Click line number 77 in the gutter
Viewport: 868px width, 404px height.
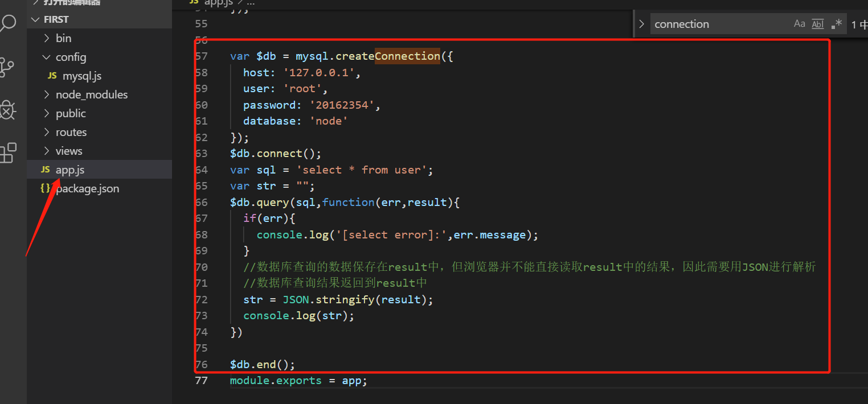coord(201,381)
